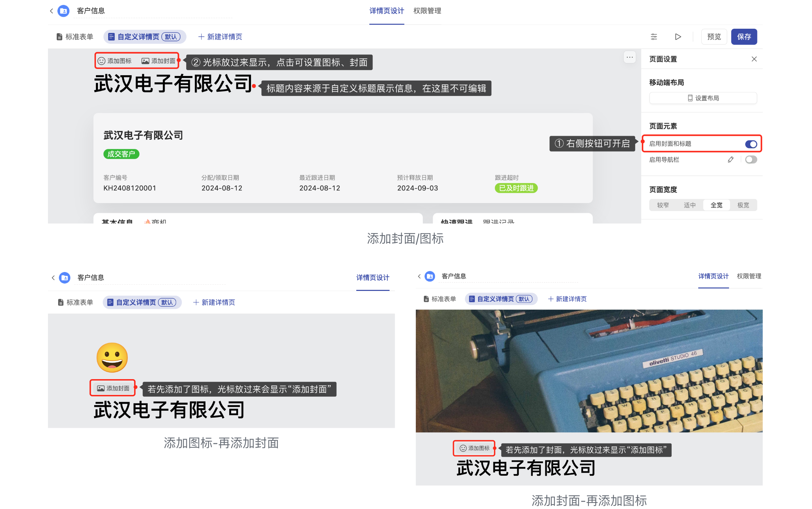
Task: Click 新建详情页 in top screenshot
Action: pyautogui.click(x=220, y=37)
